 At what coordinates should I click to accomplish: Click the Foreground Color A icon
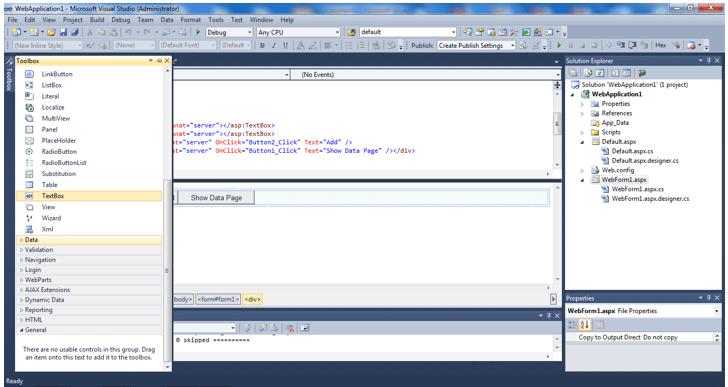pos(300,45)
